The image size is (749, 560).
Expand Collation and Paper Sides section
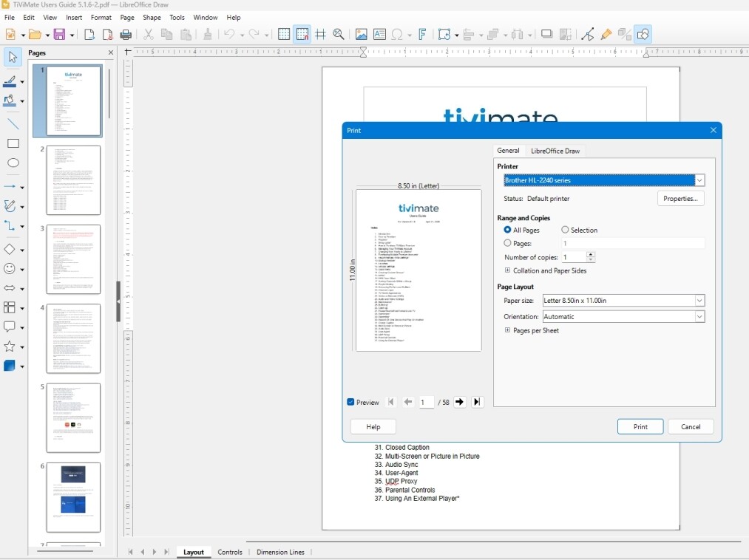[507, 270]
